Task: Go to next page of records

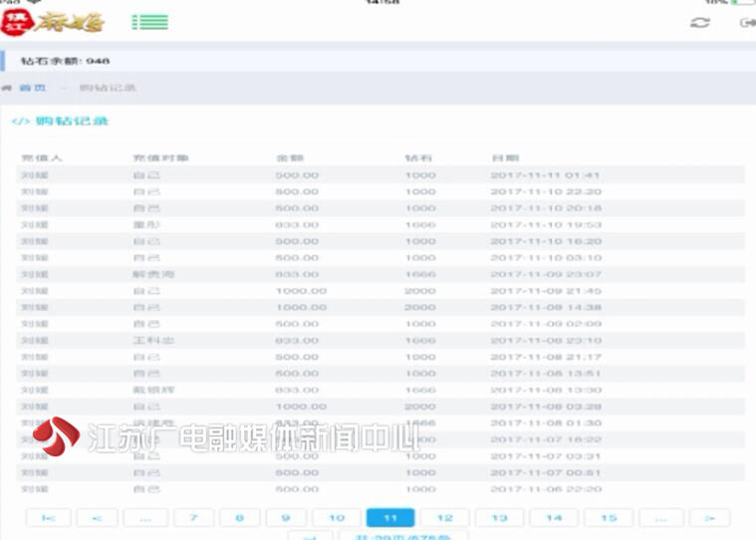Action: tap(709, 518)
